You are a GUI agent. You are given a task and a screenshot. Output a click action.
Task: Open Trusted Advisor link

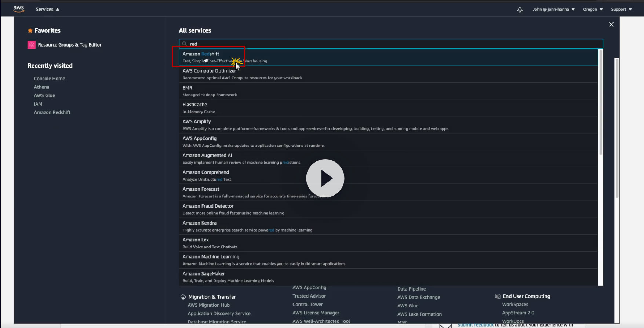(309, 296)
